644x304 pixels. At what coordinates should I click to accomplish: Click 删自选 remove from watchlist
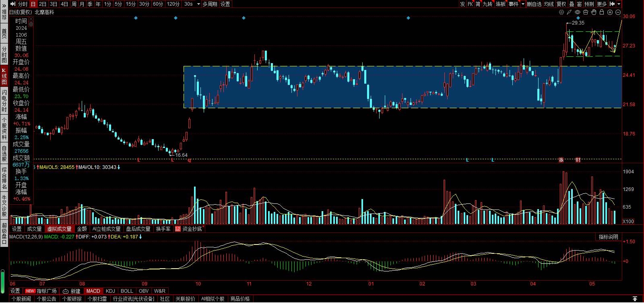coord(534,4)
